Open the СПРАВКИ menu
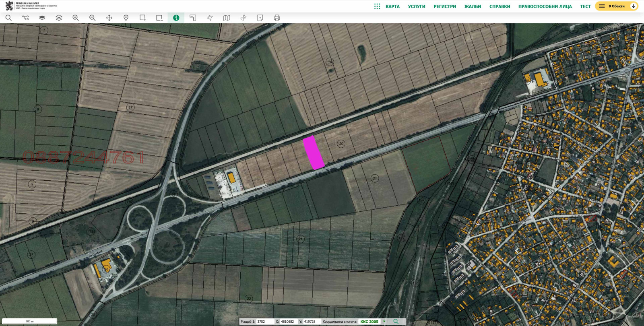644x326 pixels. pyautogui.click(x=500, y=6)
